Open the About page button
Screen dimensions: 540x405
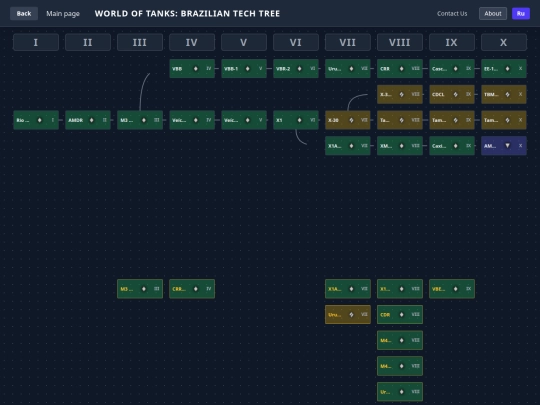[x=493, y=13]
